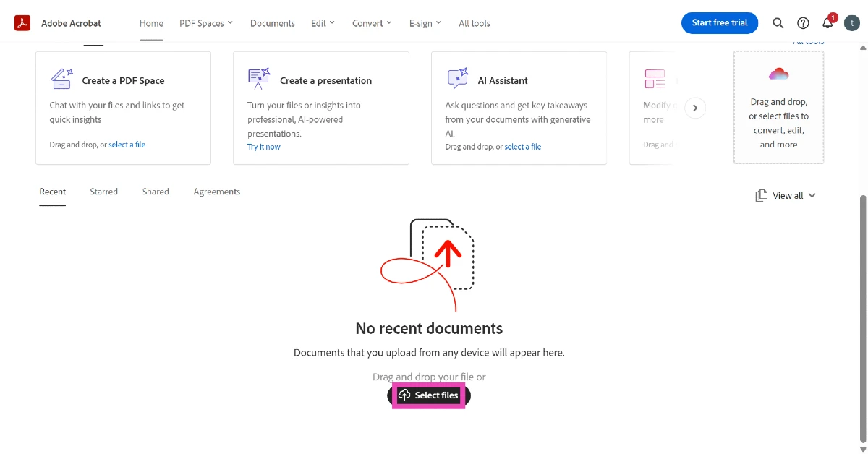Open the search icon
Viewport: 868px width, 454px height.
click(x=778, y=22)
